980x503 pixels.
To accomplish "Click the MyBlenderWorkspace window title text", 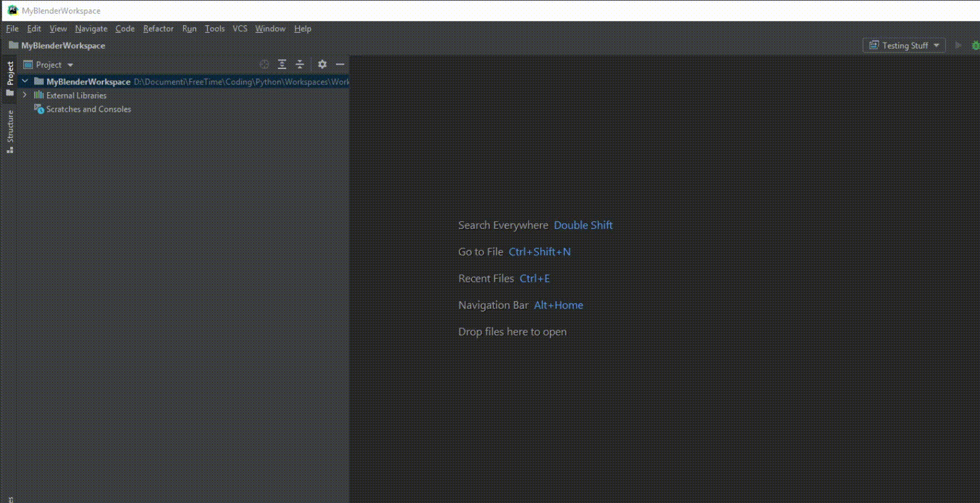I will 61,11.
